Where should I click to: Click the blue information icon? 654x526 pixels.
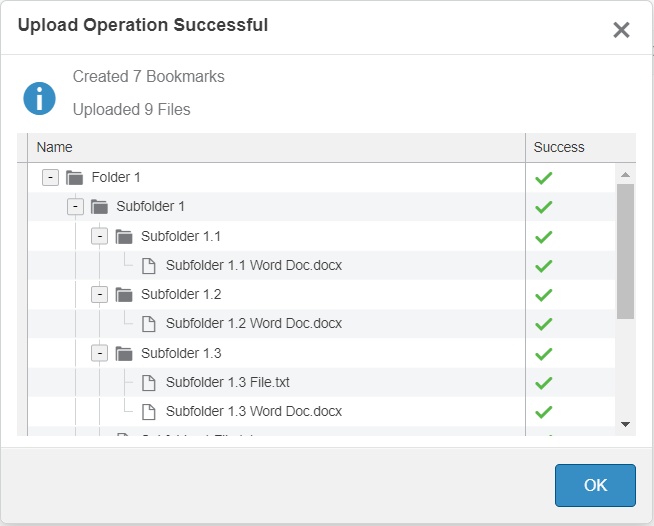(x=39, y=98)
